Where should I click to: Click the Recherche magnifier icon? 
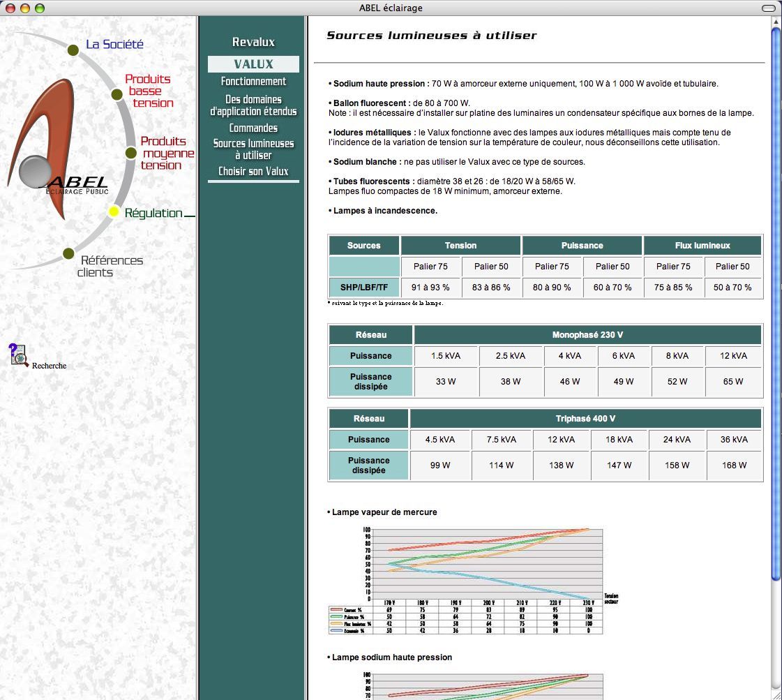click(x=18, y=355)
